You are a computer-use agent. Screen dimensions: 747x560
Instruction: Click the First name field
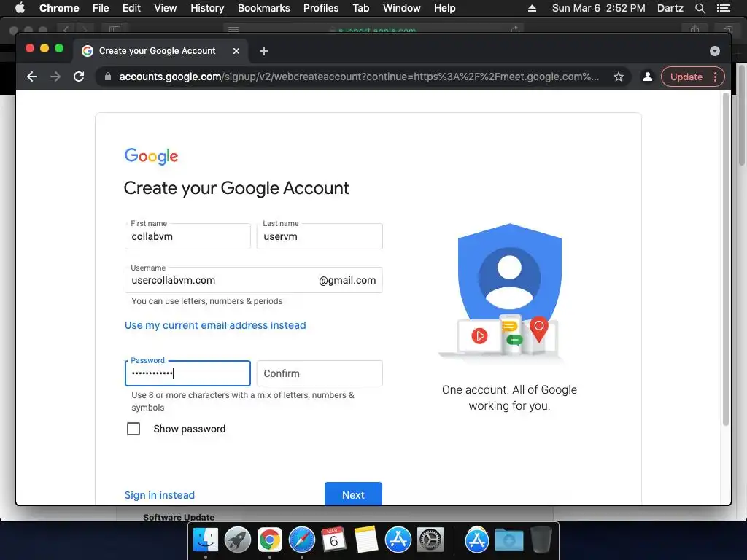187,236
